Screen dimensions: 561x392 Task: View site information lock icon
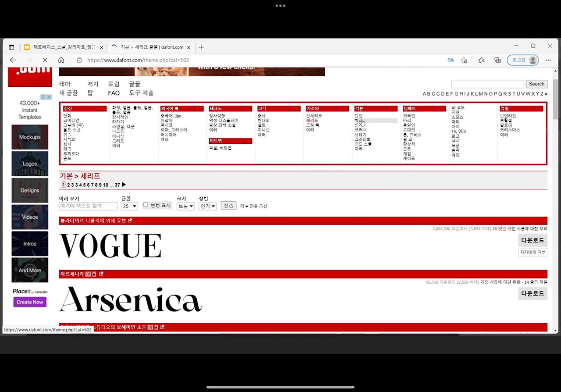(79, 60)
